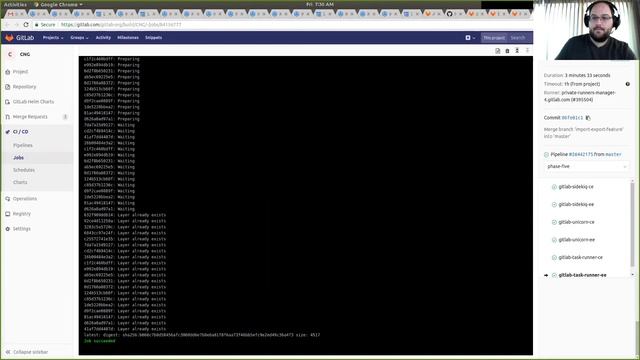The image size is (640, 360).
Task: Click the This project search scope
Action: pos(494,38)
